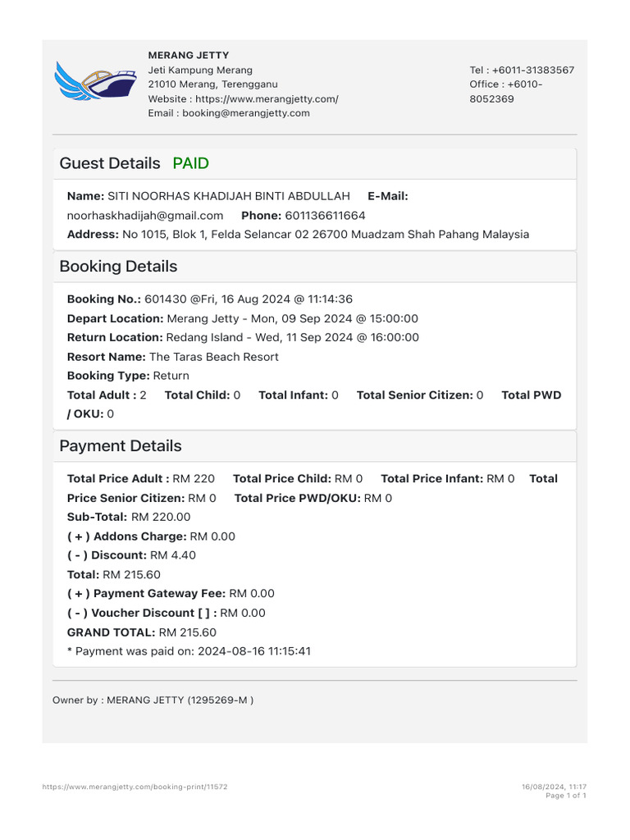The height and width of the screenshot is (840, 630).
Task: Click the guest's Gmail address
Action: point(145,215)
